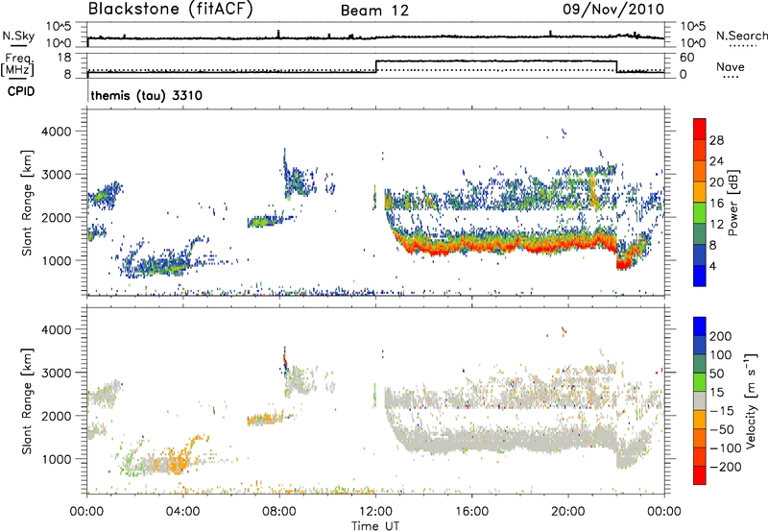
Task: Select "Slant Range [km]" label of velocity panel
Action: 27,400
